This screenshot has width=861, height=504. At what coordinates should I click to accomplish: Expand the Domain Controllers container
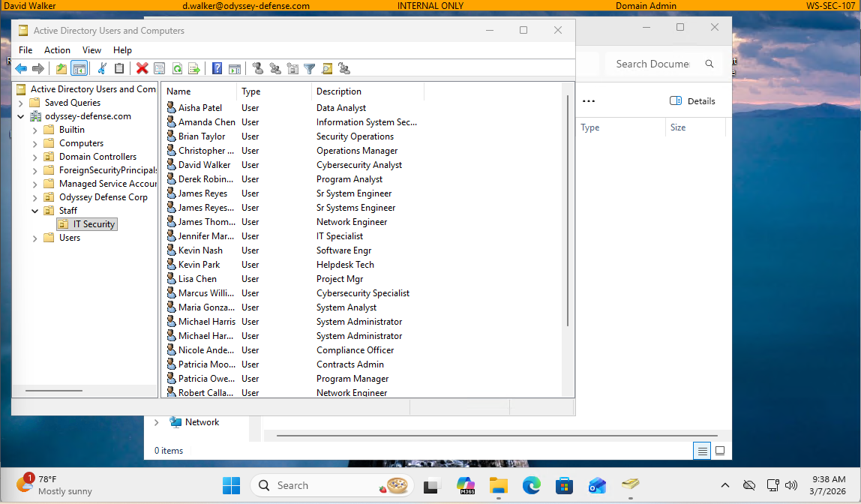click(34, 156)
